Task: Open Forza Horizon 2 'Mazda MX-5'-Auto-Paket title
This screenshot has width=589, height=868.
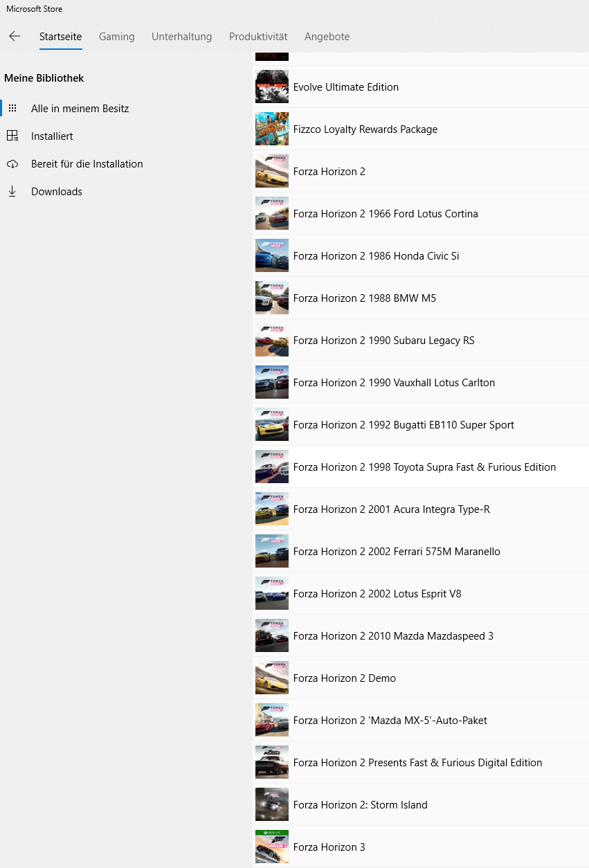Action: pyautogui.click(x=390, y=721)
